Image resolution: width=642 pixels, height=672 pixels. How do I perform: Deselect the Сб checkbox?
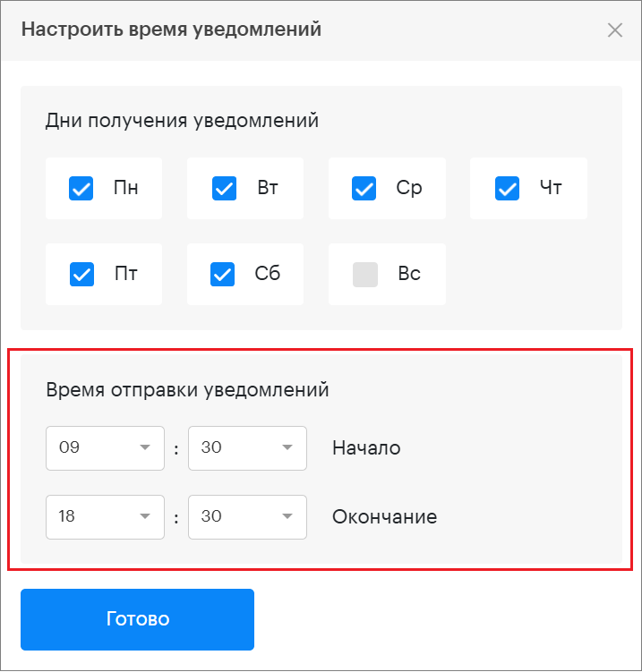click(223, 275)
